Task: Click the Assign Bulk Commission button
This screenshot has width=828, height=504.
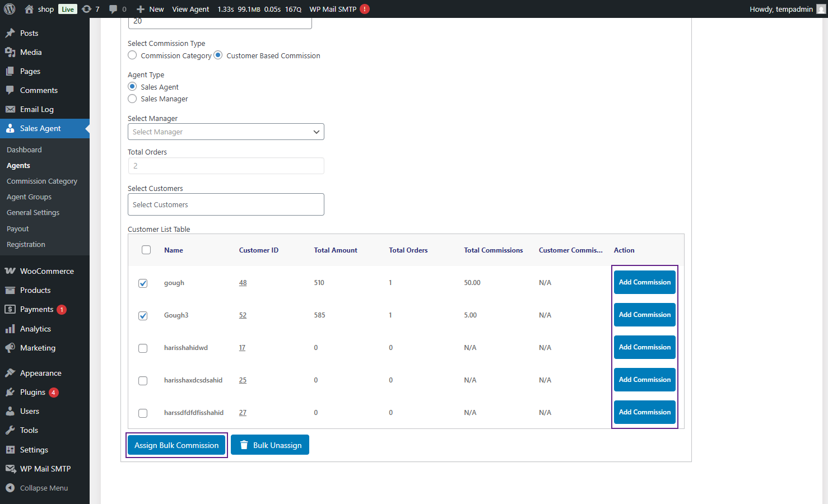Action: pyautogui.click(x=176, y=445)
